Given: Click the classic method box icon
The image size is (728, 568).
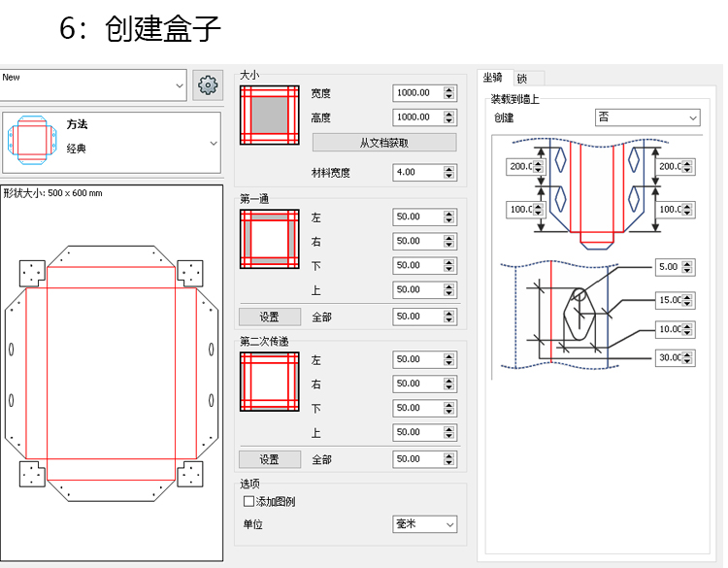Looking at the screenshot, I should pos(32,140).
